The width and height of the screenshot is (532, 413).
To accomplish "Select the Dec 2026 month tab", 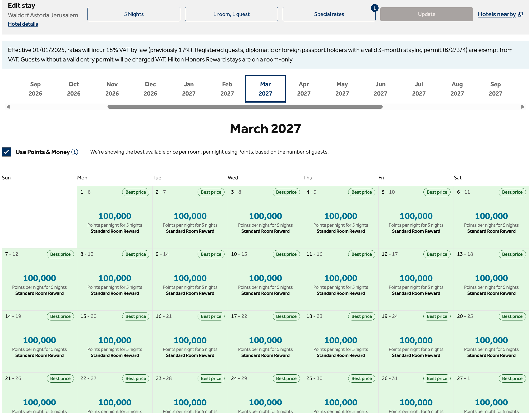I will (x=150, y=89).
